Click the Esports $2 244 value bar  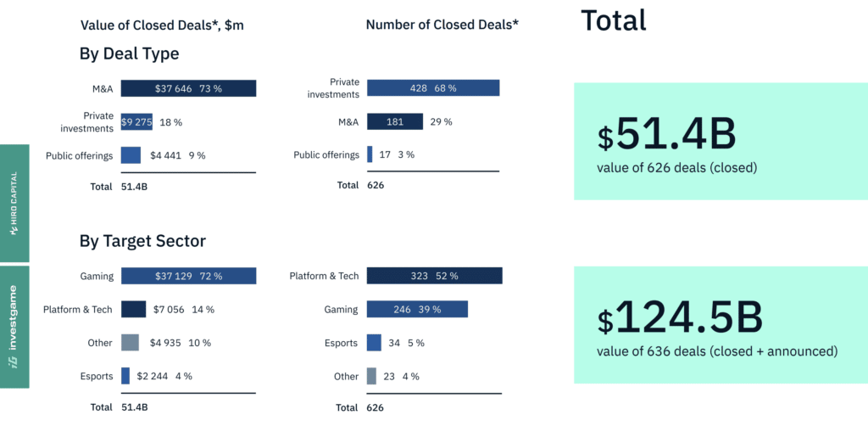125,376
